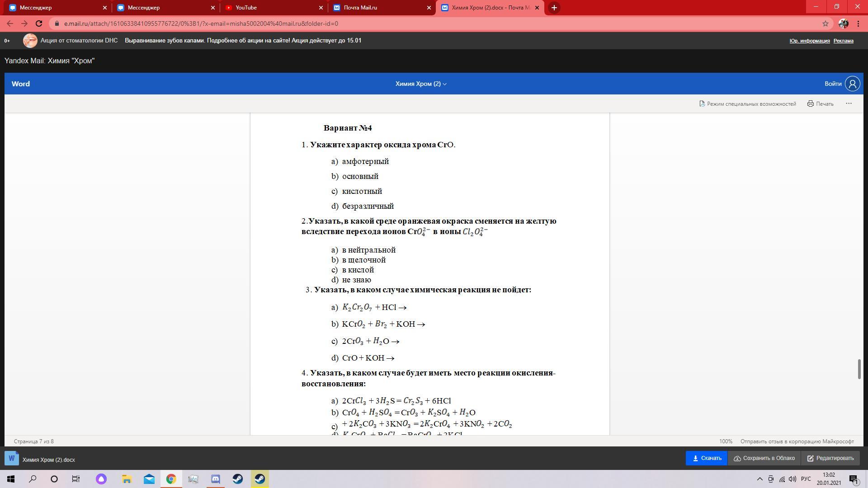The width and height of the screenshot is (868, 488).
Task: Click the user account avatar icon
Action: [x=853, y=84]
